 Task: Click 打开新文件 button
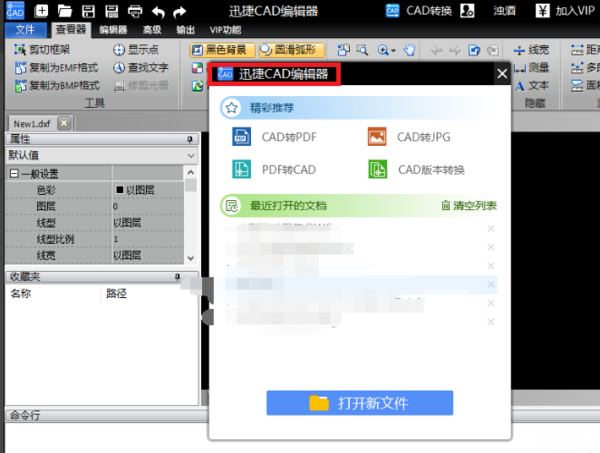click(360, 403)
